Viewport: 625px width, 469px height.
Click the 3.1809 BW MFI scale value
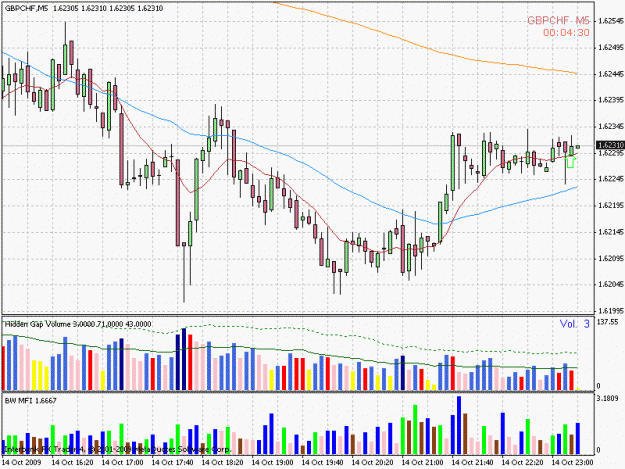[x=607, y=398]
